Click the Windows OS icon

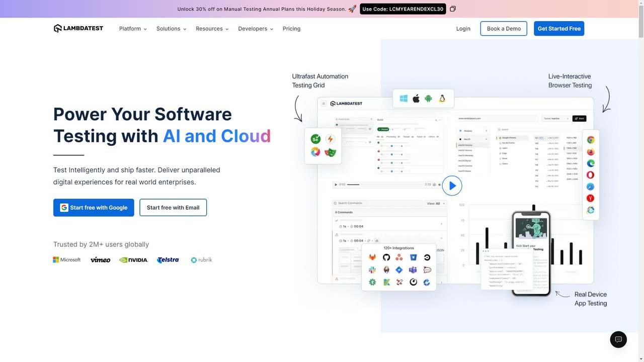404,99
